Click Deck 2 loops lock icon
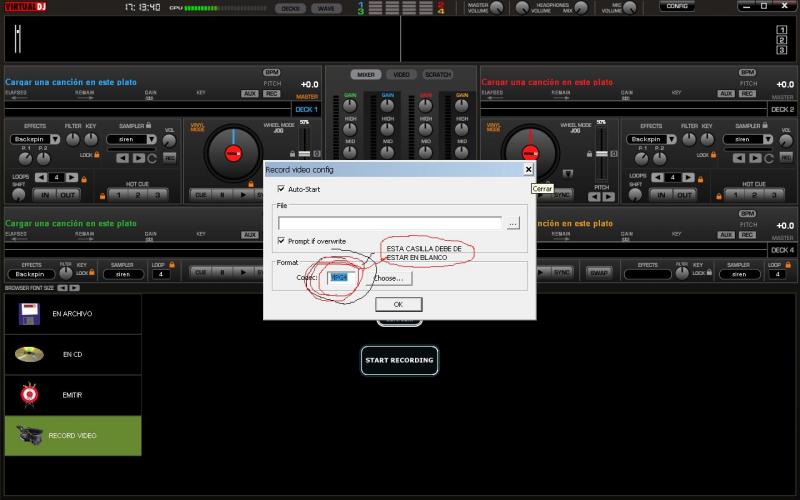This screenshot has height=500, width=800. [x=701, y=179]
